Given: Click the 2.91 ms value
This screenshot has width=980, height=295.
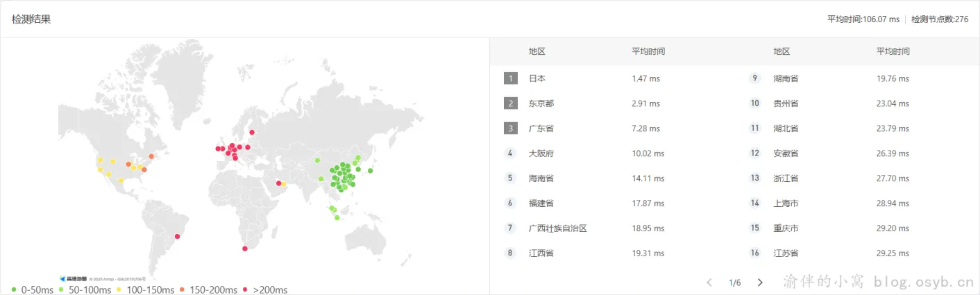Looking at the screenshot, I should 645,103.
